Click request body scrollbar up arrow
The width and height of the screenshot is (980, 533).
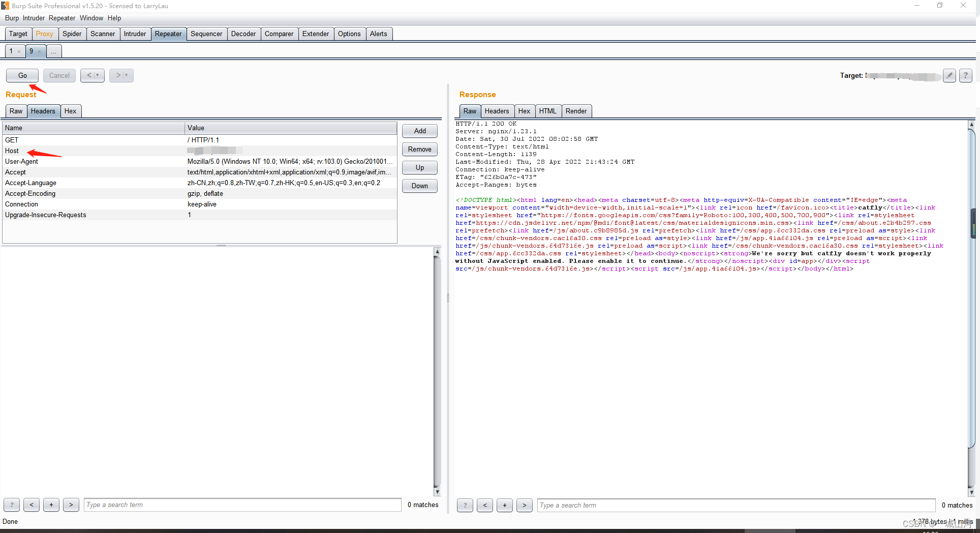[x=437, y=252]
